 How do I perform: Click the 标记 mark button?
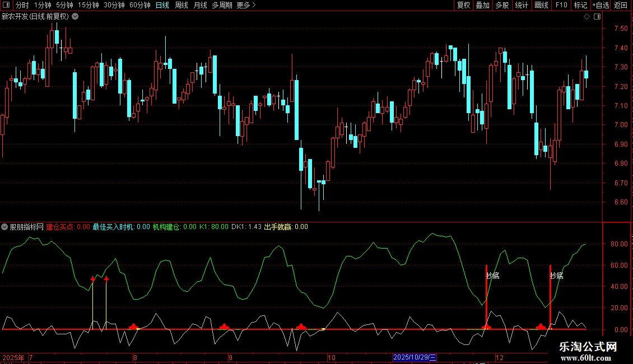tap(580, 5)
